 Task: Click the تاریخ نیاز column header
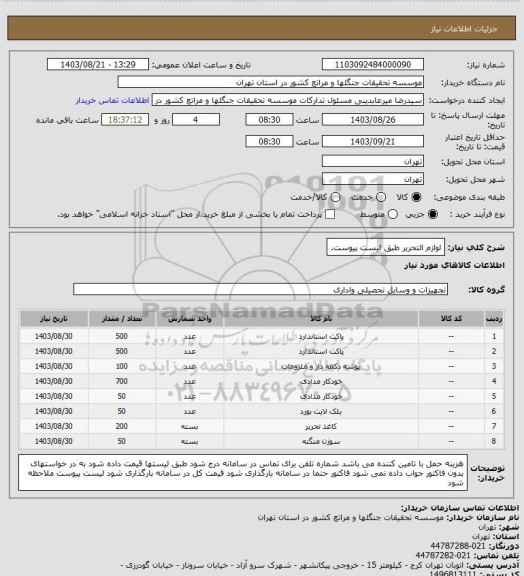pos(54,319)
